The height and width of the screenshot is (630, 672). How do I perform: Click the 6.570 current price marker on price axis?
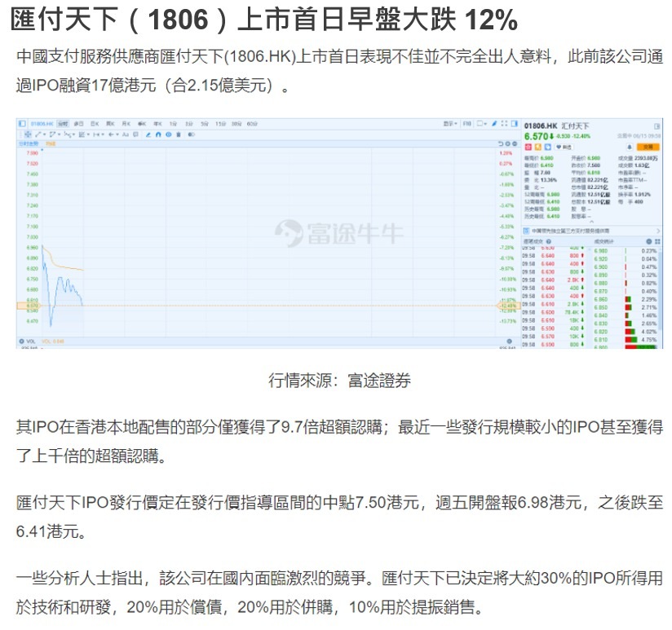(29, 306)
